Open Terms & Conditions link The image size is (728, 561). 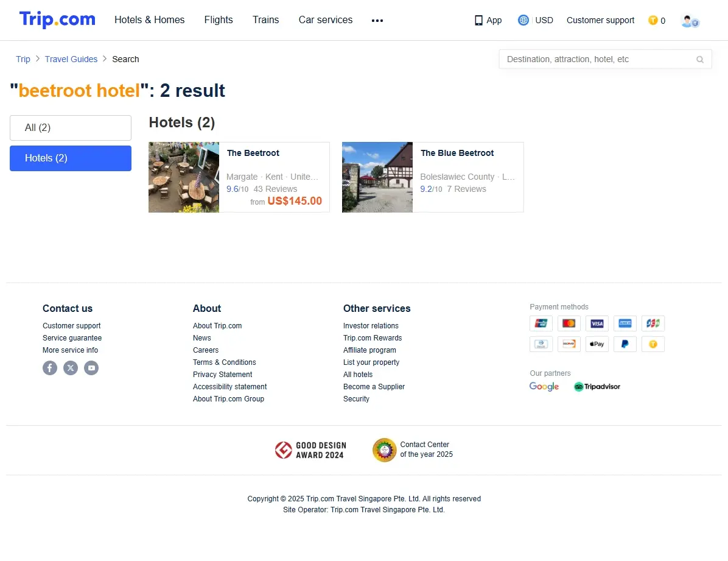224,362
